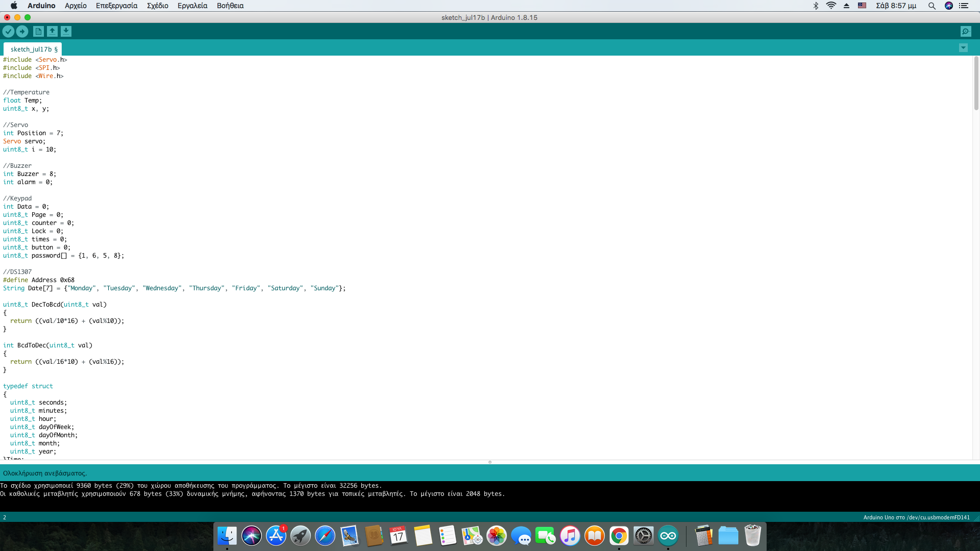
Task: Select the sketch_jul17b tab
Action: 33,49
